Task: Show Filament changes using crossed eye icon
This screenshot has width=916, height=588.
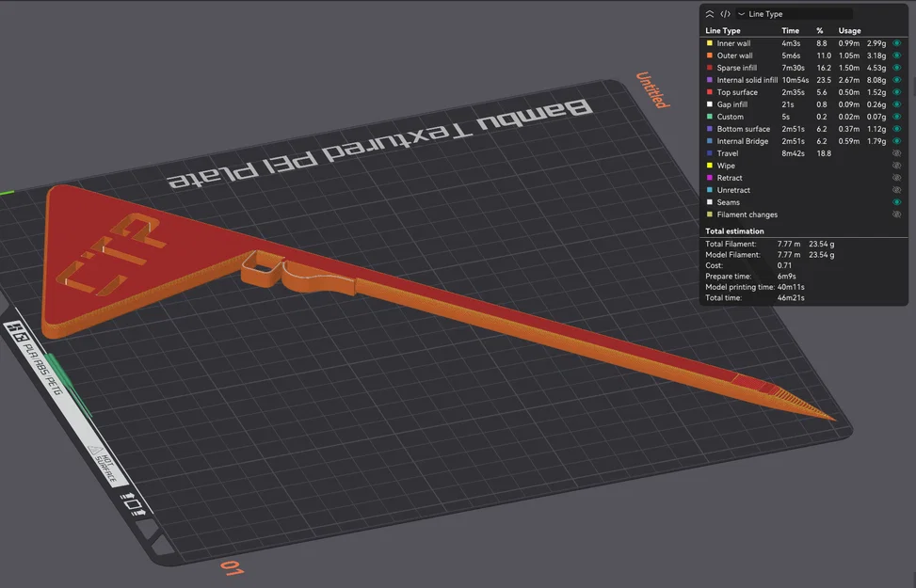Action: 897,215
